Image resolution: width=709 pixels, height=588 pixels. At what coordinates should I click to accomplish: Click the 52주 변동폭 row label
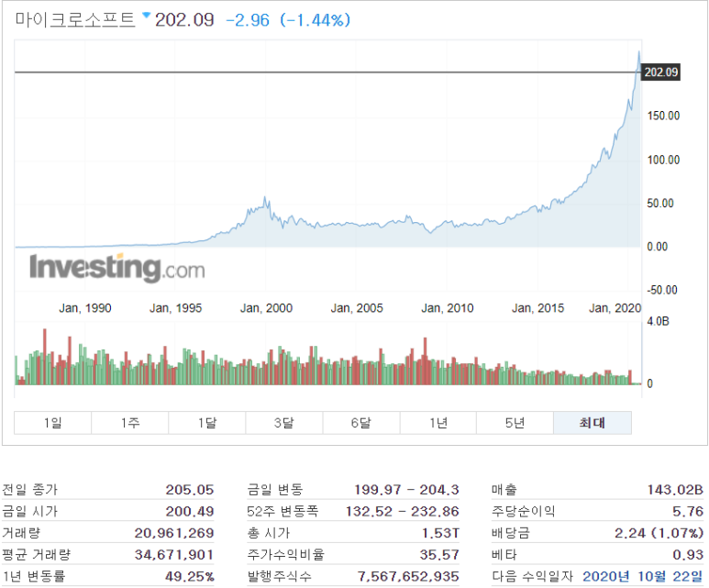[x=282, y=511]
